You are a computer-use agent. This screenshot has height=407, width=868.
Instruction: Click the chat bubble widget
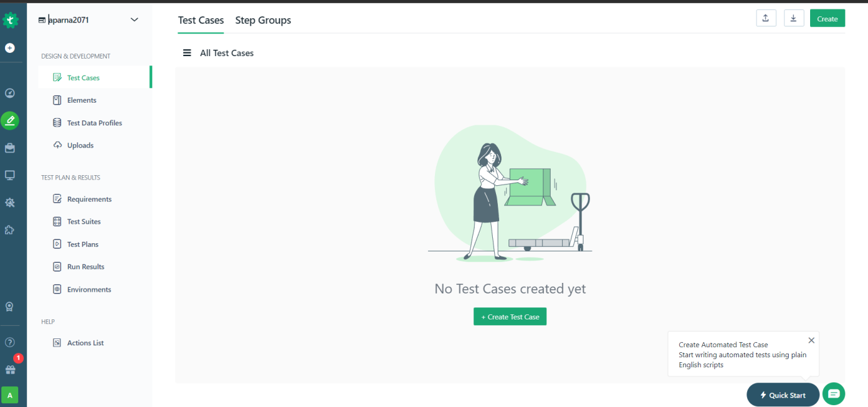834,394
